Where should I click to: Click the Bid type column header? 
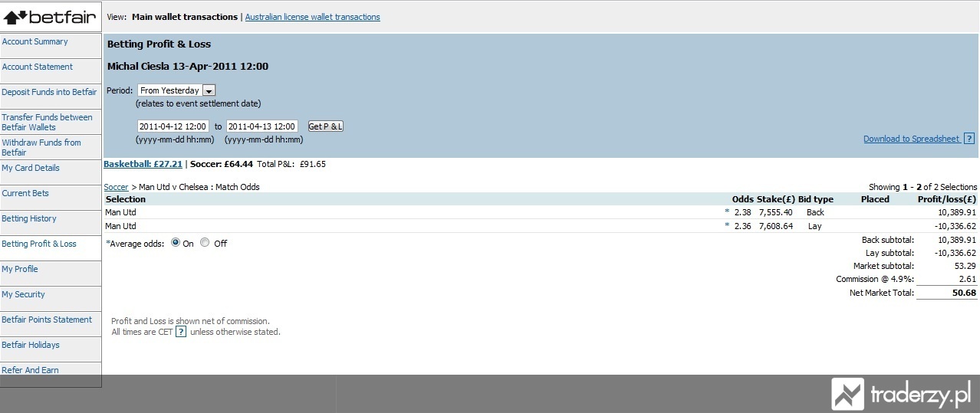(x=815, y=199)
